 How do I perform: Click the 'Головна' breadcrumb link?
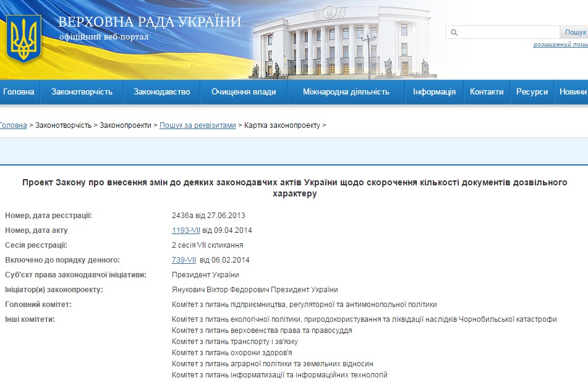13,125
